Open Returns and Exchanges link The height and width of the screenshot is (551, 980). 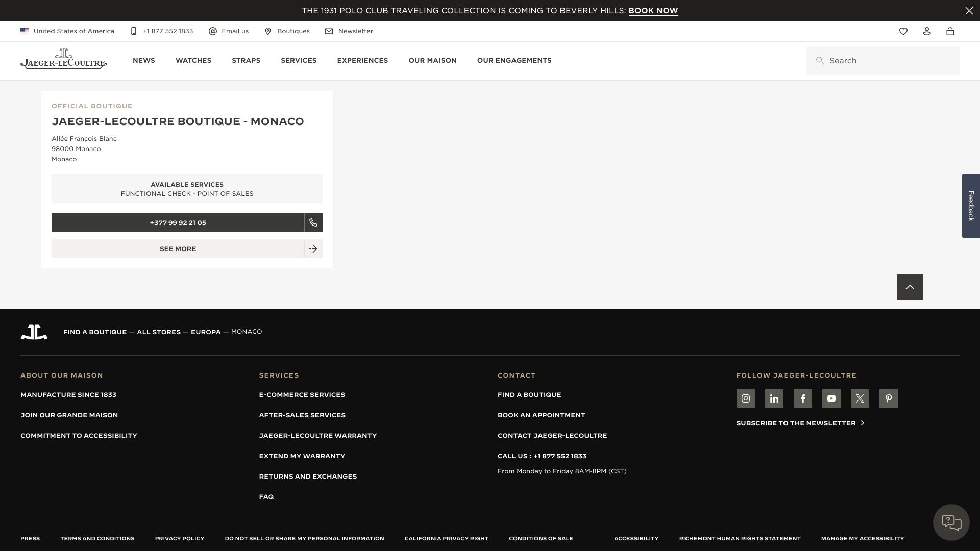[x=308, y=477]
